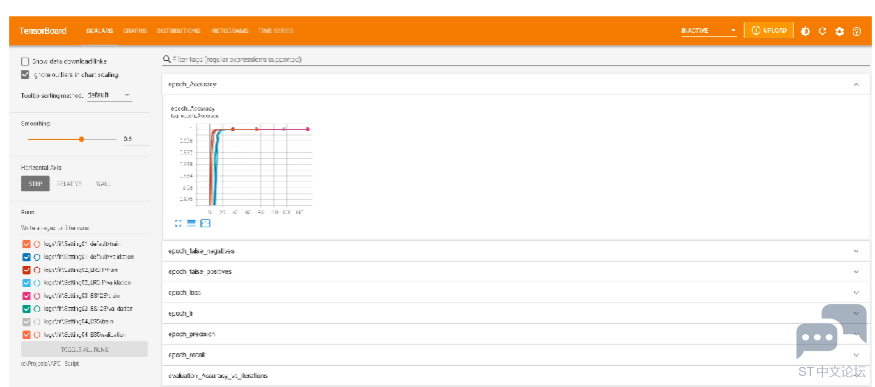Switch to the Distributions tab
This screenshot has width=875, height=387.
179,31
